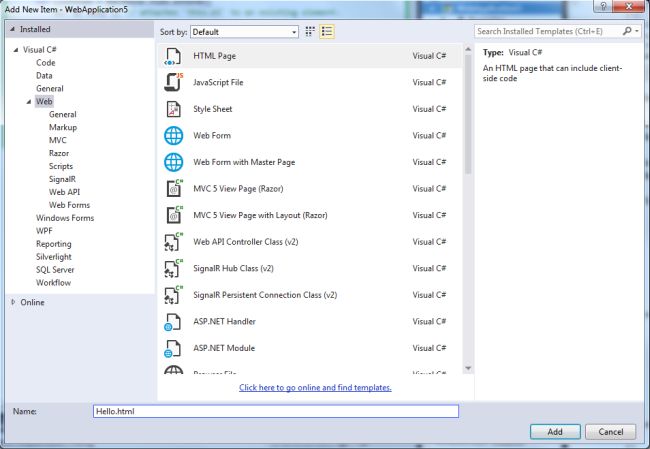Select General under Web
The width and height of the screenshot is (650, 449).
(63, 114)
